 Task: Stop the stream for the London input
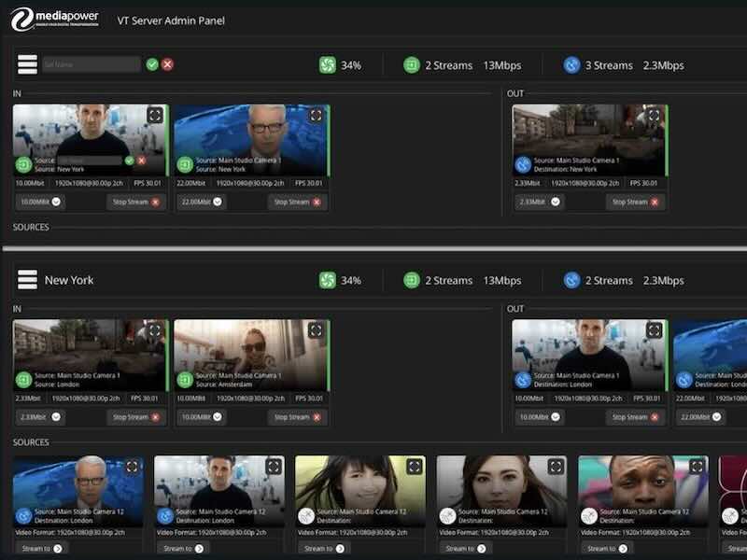point(136,417)
